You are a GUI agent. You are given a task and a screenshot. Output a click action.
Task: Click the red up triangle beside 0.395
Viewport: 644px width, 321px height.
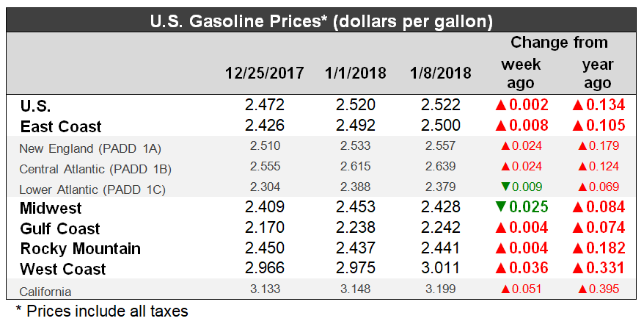pos(583,290)
